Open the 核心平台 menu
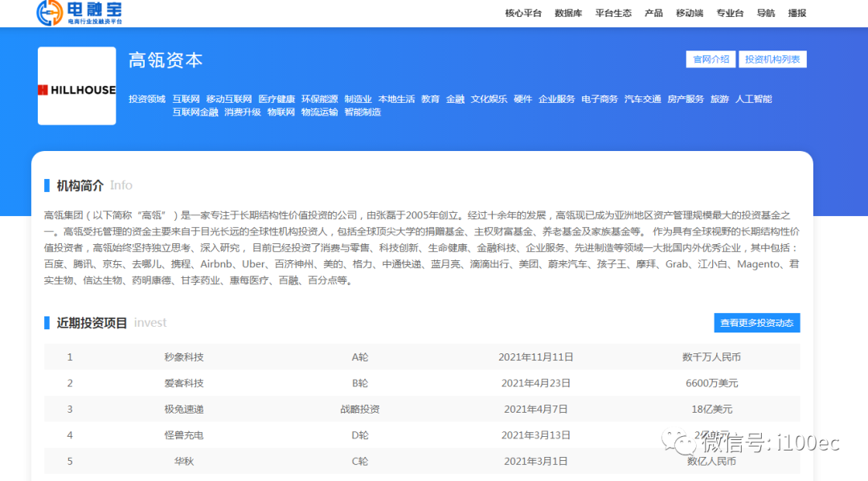Screen dimensions: 868x481 click(523, 14)
